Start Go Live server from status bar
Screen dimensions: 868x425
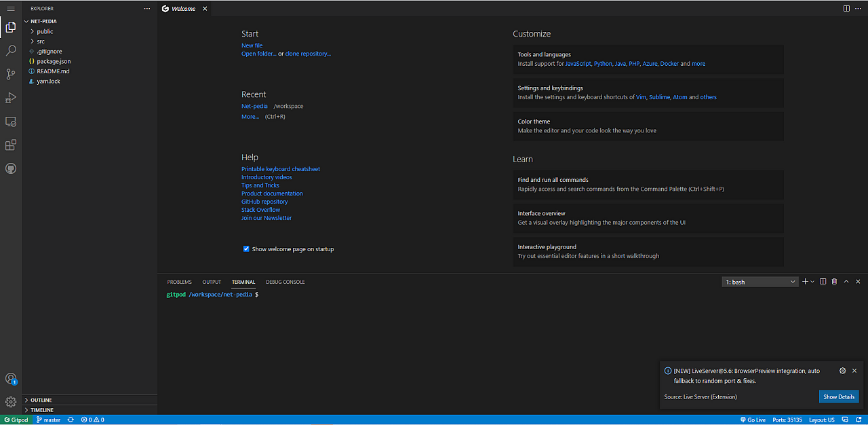click(753, 420)
